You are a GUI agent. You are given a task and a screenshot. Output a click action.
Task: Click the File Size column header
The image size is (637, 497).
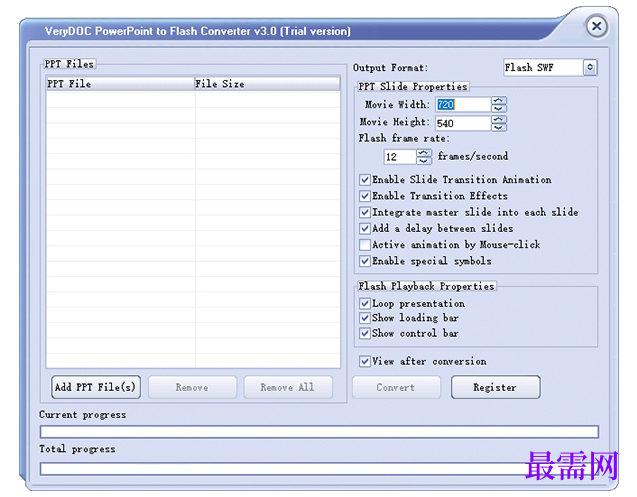(x=267, y=84)
